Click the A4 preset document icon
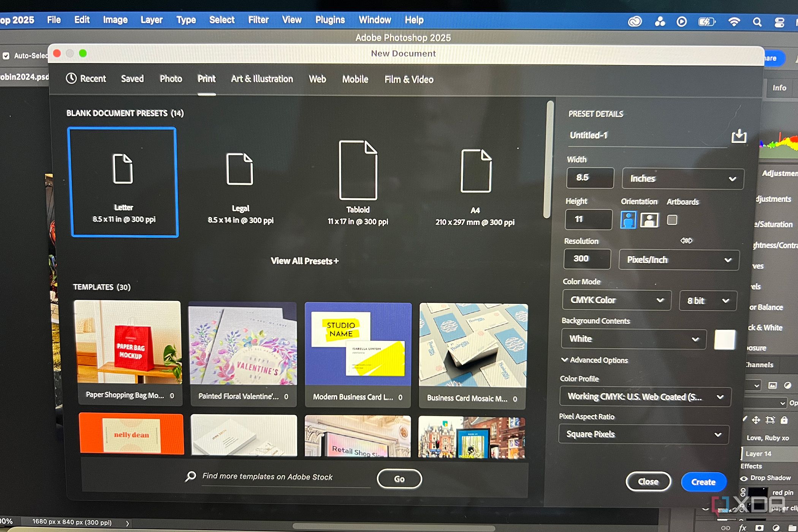The image size is (798, 532). click(476, 171)
